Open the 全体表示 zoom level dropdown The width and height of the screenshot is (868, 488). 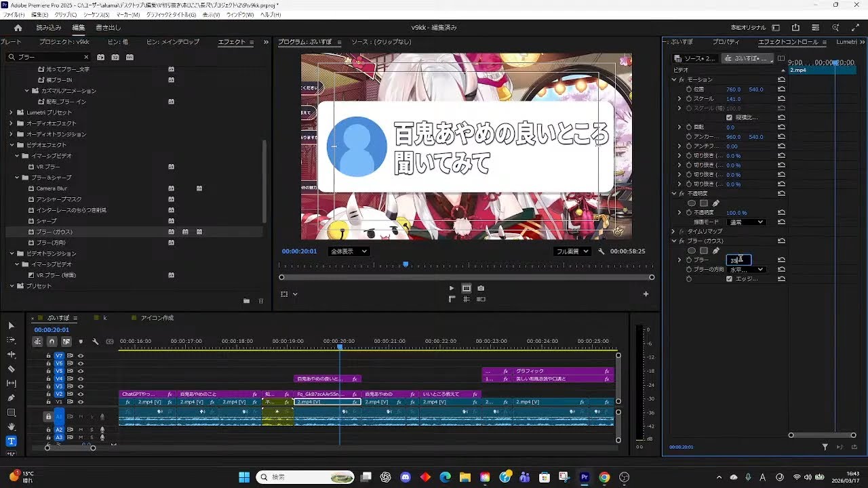pos(349,251)
